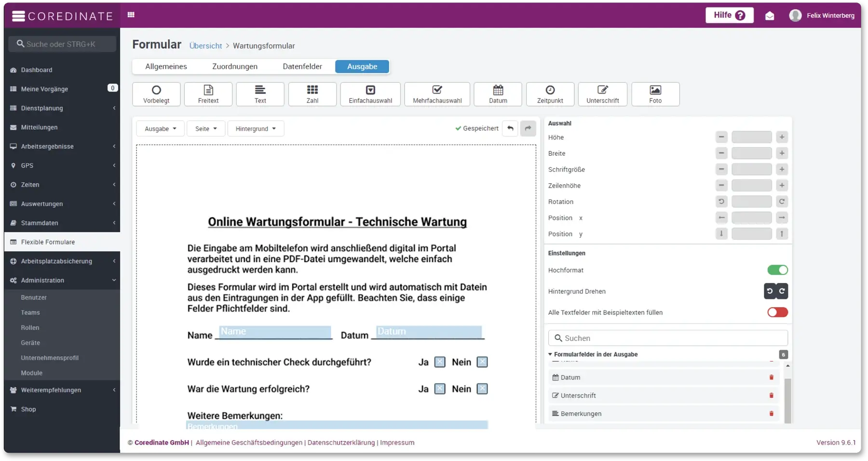Open the mail notifications icon

(770, 16)
